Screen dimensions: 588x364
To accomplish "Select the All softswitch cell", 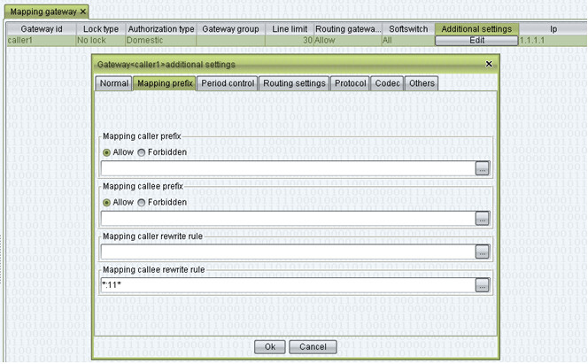I will (408, 41).
